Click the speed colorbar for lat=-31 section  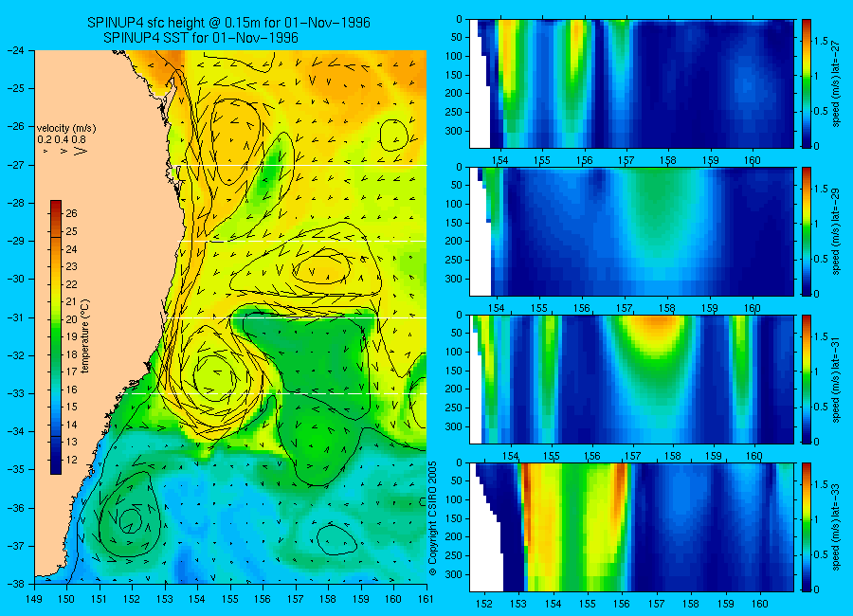click(x=806, y=379)
